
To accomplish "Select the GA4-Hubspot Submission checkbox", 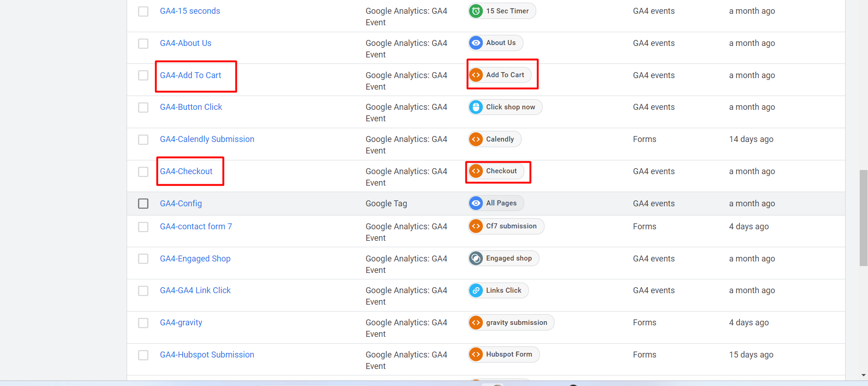I will 143,355.
